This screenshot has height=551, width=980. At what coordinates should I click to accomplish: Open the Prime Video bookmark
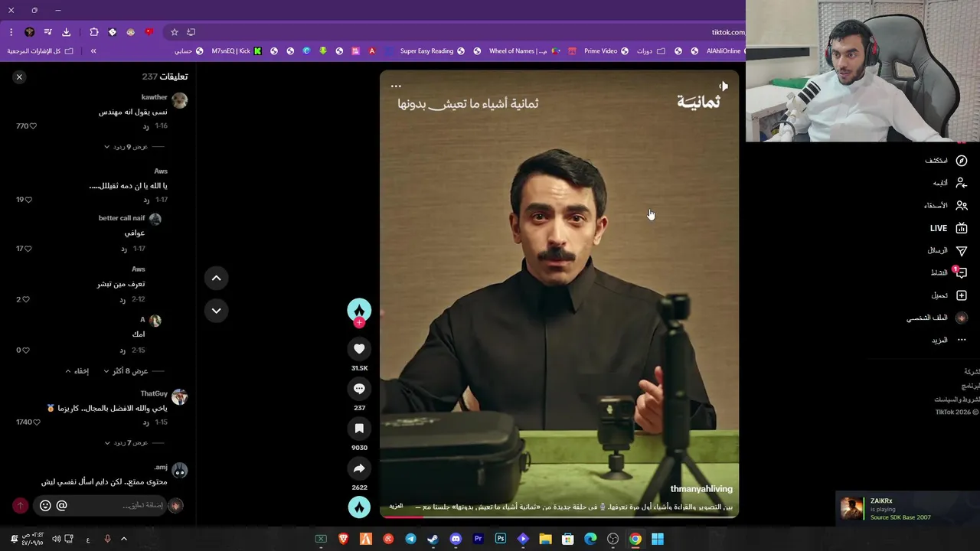606,51
